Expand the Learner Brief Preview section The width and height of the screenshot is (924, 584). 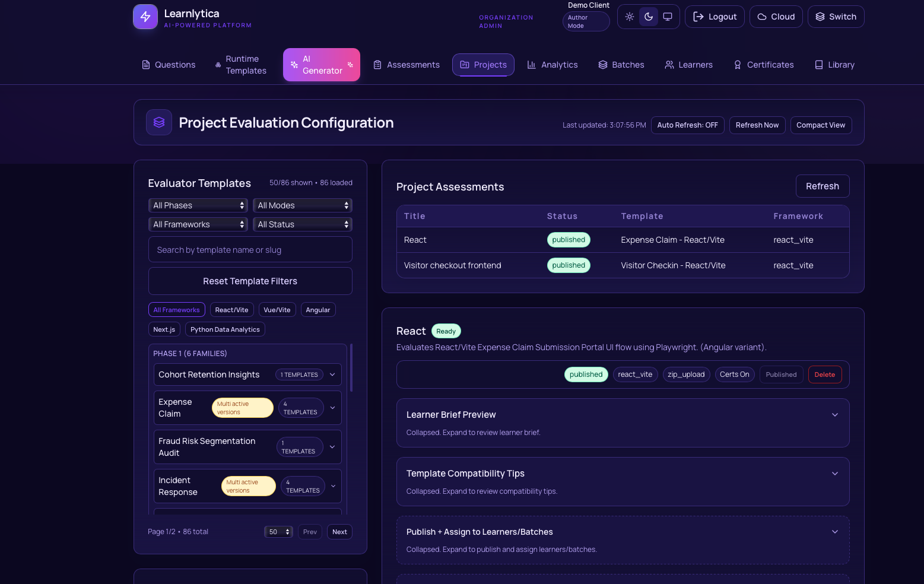coord(622,415)
